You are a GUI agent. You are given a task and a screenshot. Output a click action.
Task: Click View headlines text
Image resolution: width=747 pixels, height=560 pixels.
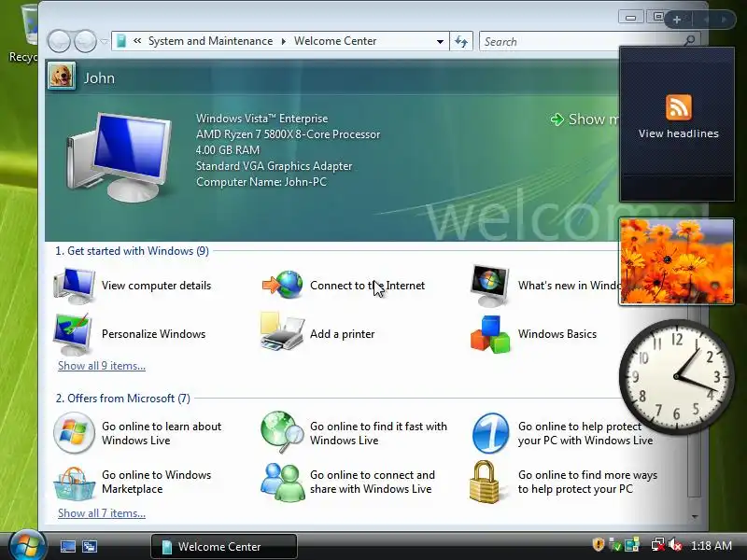679,133
